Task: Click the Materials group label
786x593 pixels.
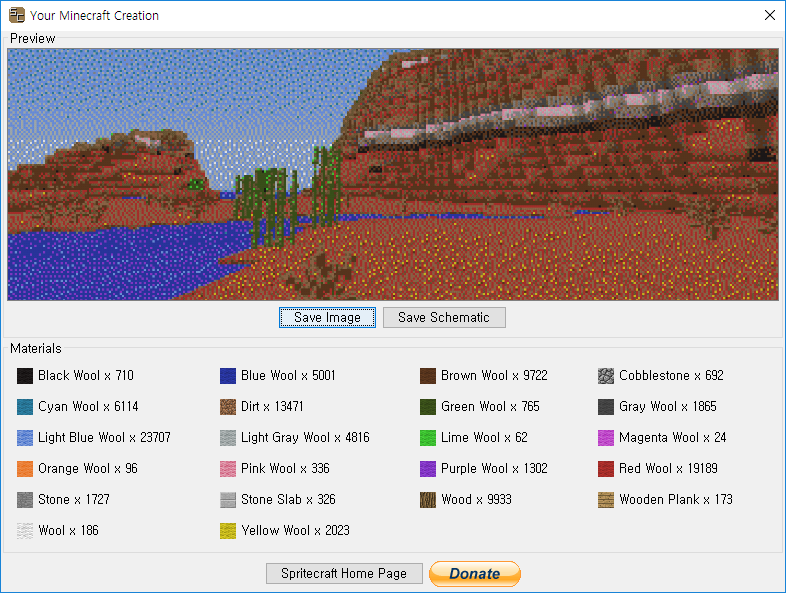Action: point(36,348)
